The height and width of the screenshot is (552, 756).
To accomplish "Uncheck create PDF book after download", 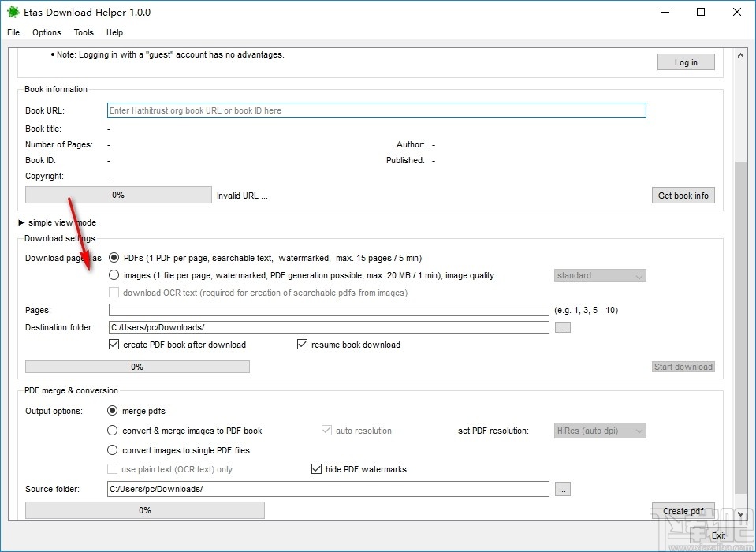I will [x=114, y=345].
